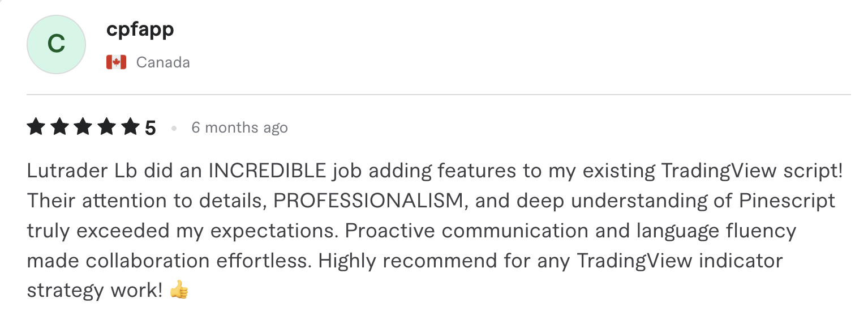
Task: Click the 6 months ago timestamp
Action: pyautogui.click(x=239, y=127)
